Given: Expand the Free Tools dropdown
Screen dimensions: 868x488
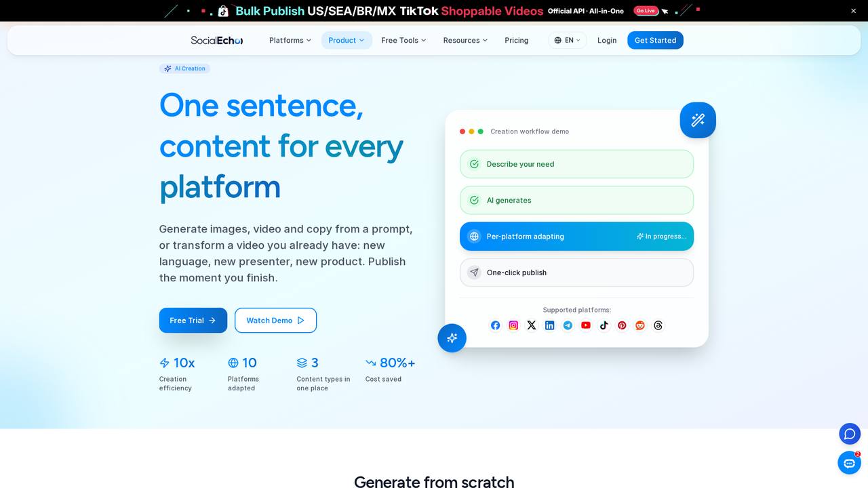Looking at the screenshot, I should [403, 40].
